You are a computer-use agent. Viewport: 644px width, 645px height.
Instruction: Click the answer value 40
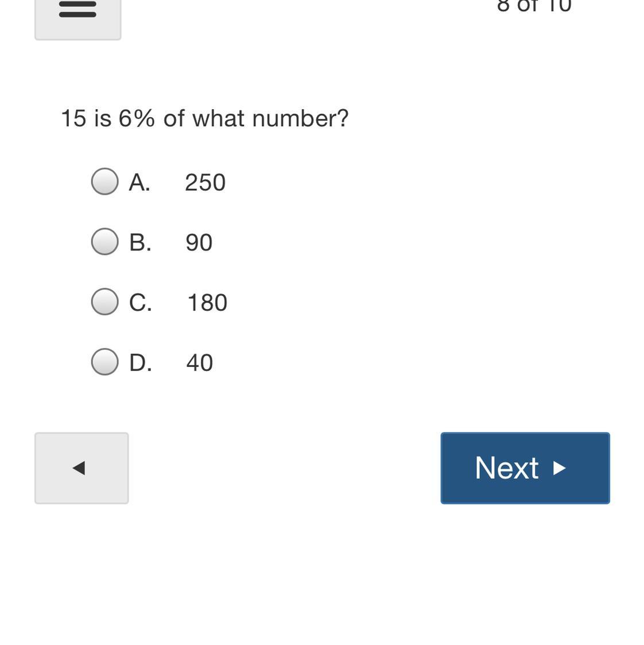tap(200, 363)
